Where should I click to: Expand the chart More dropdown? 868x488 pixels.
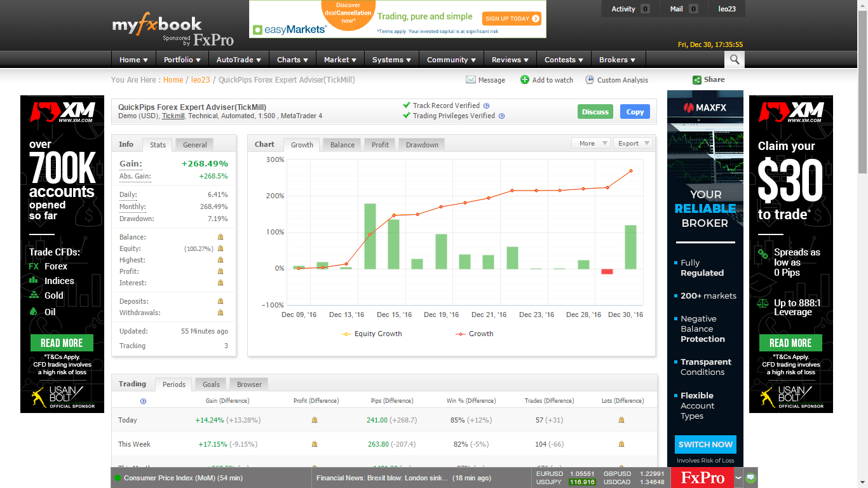(x=591, y=144)
